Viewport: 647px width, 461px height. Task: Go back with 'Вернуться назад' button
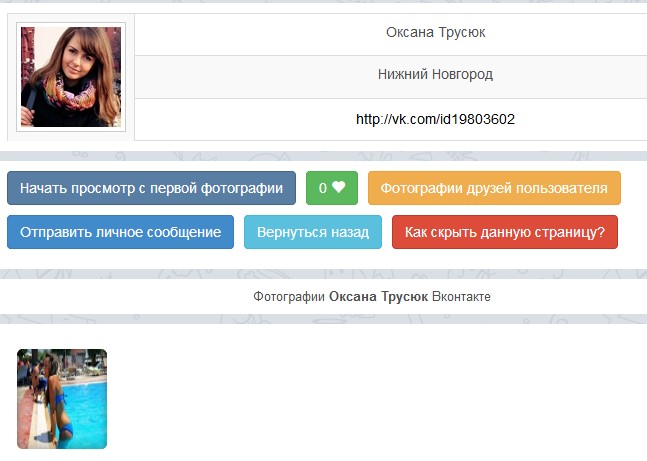(313, 232)
